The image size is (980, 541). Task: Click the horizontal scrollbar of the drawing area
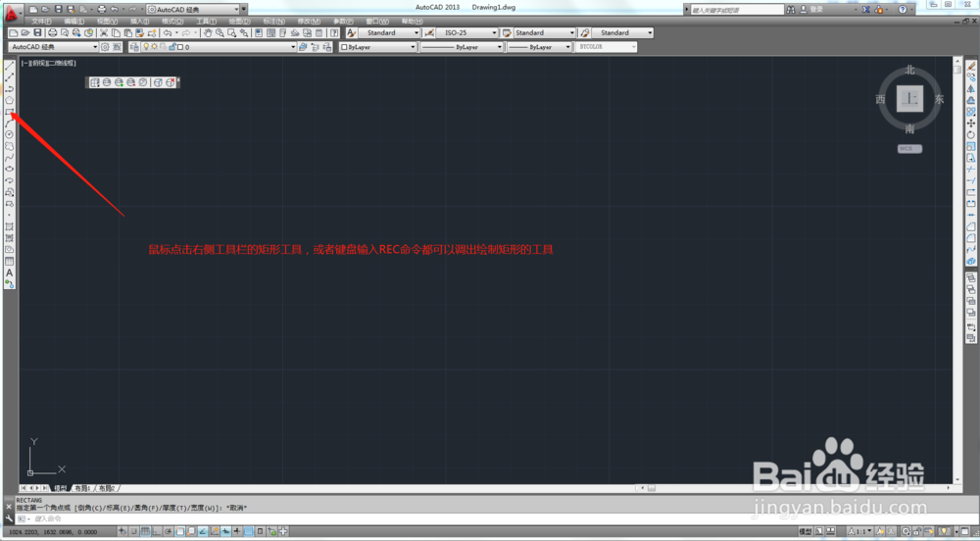click(x=795, y=488)
